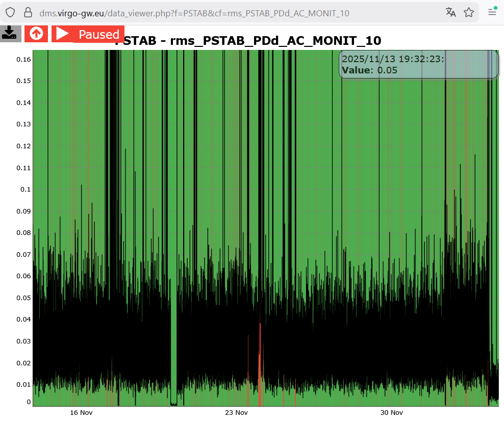Click the download data icon
This screenshot has height=424, width=504.
(9, 33)
